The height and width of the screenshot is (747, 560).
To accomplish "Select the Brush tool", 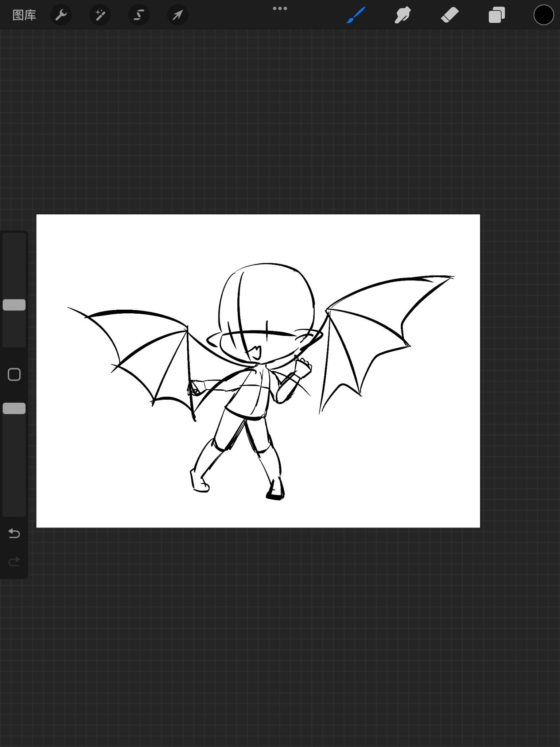I will click(356, 15).
